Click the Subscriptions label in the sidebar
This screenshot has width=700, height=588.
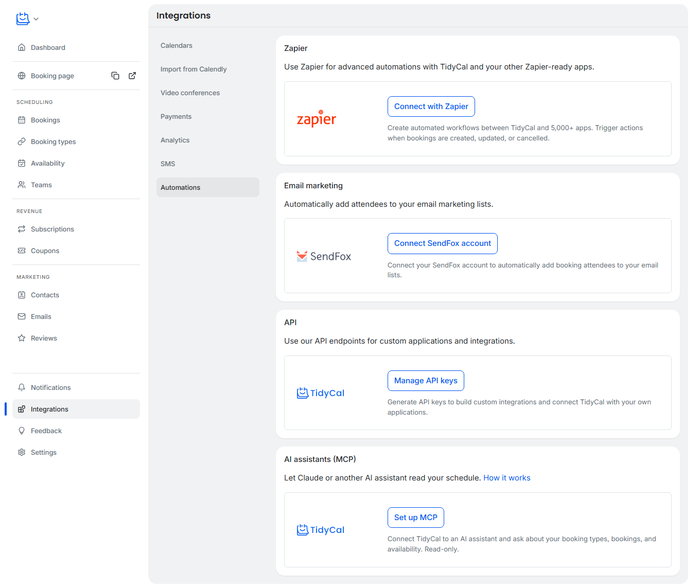pos(52,229)
